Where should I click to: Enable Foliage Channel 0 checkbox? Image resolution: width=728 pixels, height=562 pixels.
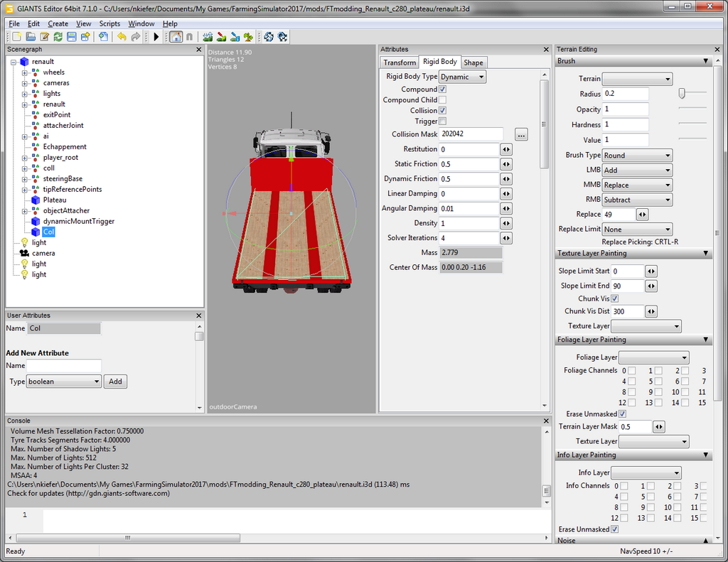631,370
